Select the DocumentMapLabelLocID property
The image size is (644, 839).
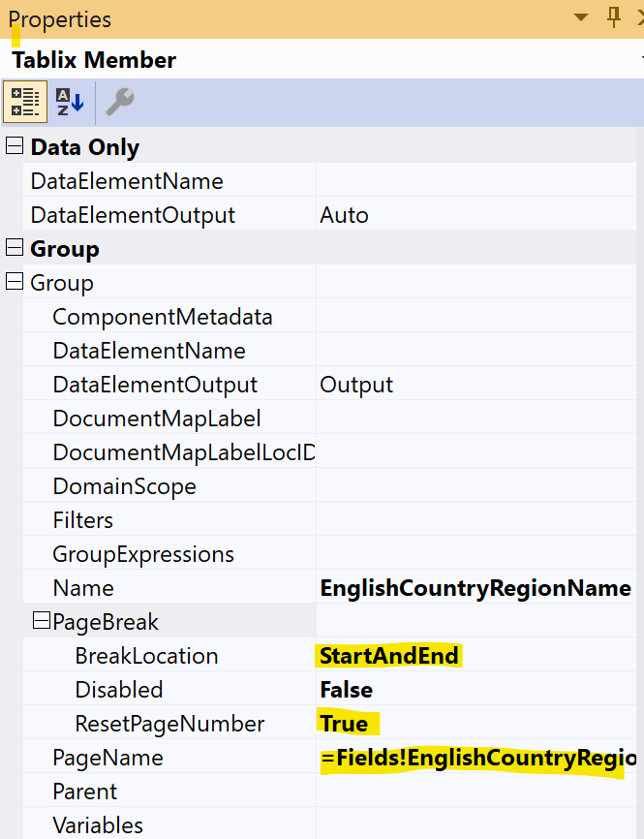(183, 452)
